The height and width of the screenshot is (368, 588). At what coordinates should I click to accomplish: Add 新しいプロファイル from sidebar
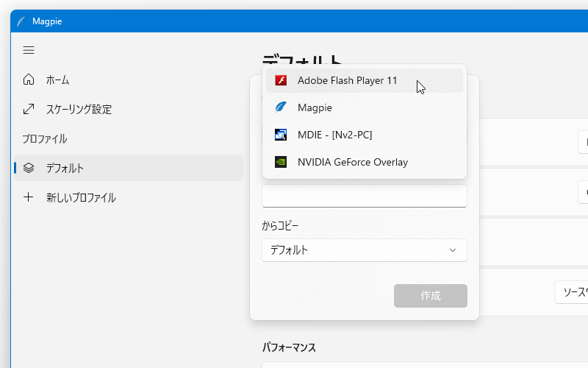[x=129, y=197]
